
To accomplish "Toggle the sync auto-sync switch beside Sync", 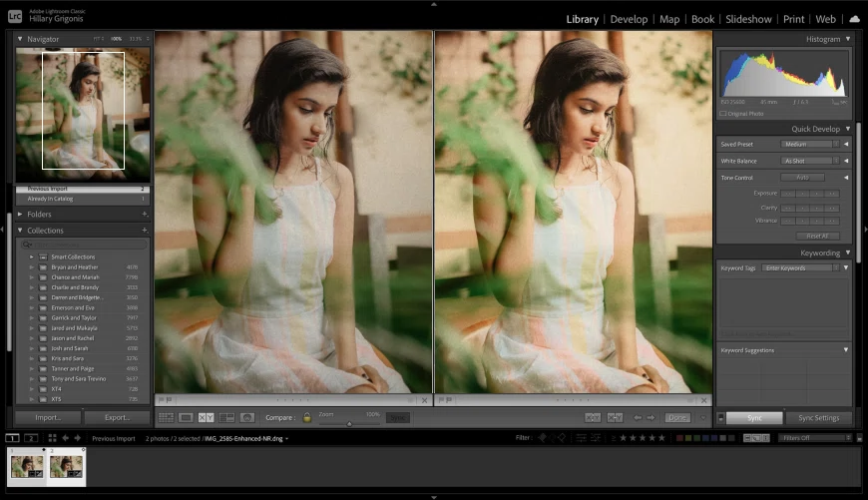I will pyautogui.click(x=720, y=418).
